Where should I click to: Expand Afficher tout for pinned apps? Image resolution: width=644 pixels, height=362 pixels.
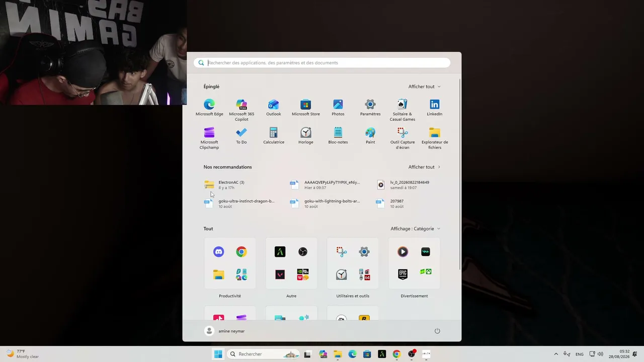(424, 86)
